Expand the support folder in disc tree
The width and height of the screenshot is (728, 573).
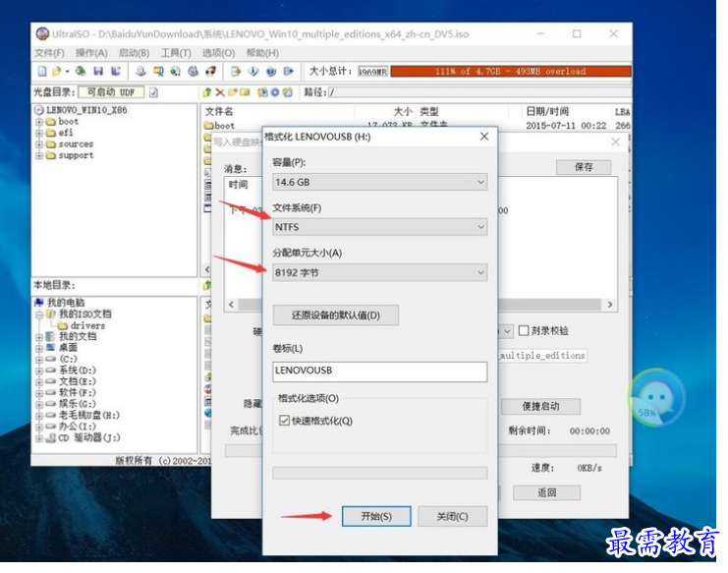coord(39,155)
